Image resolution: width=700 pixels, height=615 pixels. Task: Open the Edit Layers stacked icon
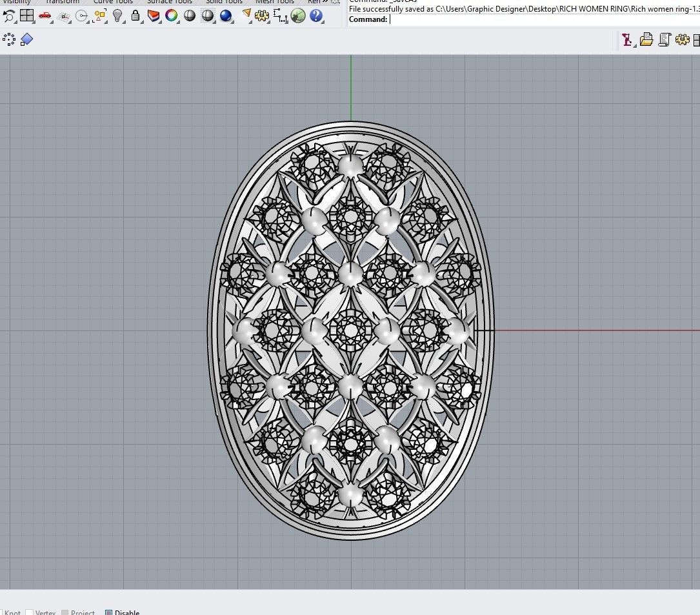(153, 16)
